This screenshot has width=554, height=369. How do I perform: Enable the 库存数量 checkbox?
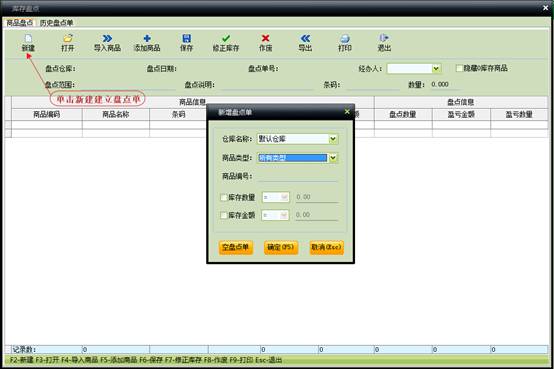[224, 197]
